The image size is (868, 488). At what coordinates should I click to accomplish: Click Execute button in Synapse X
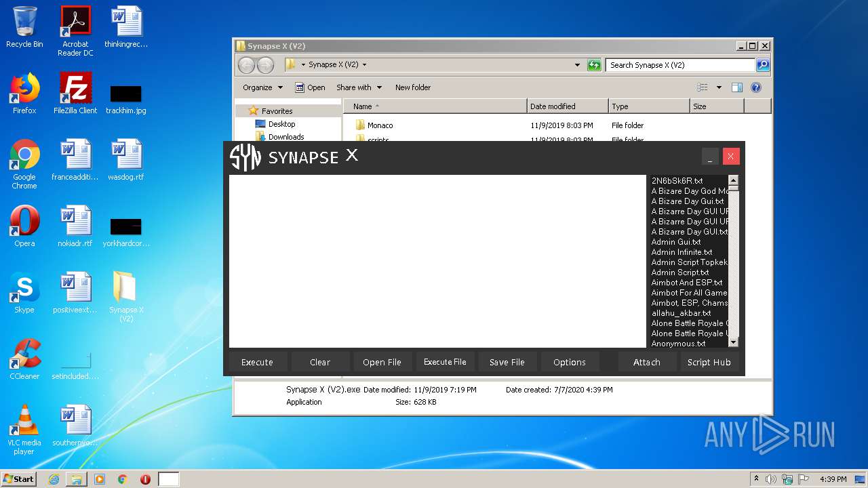[x=257, y=362]
